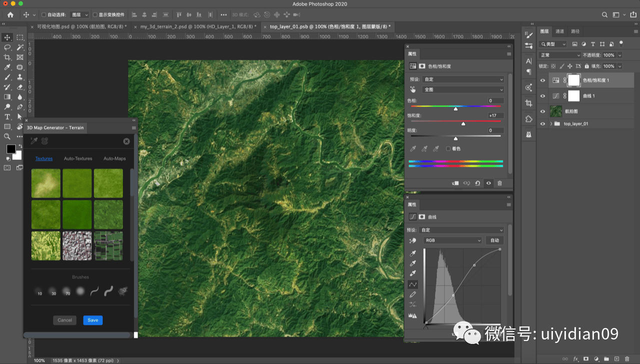Enable the 自动选择 checkbox
640x364 pixels.
click(43, 15)
